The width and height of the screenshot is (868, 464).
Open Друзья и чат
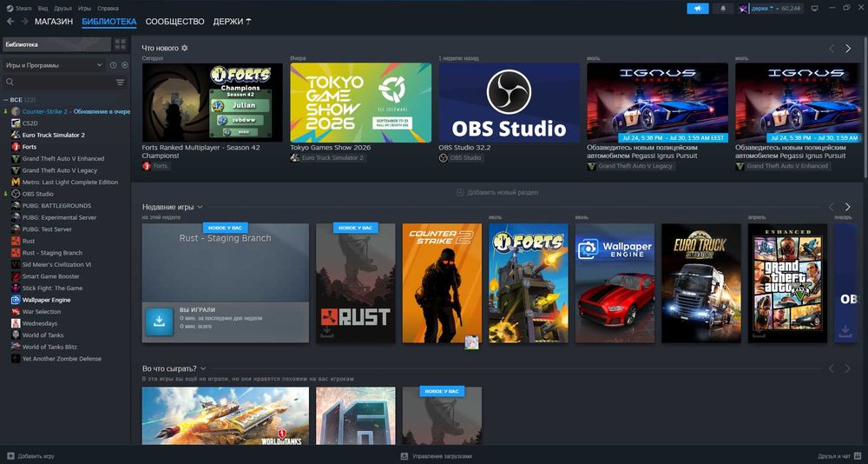[838, 456]
